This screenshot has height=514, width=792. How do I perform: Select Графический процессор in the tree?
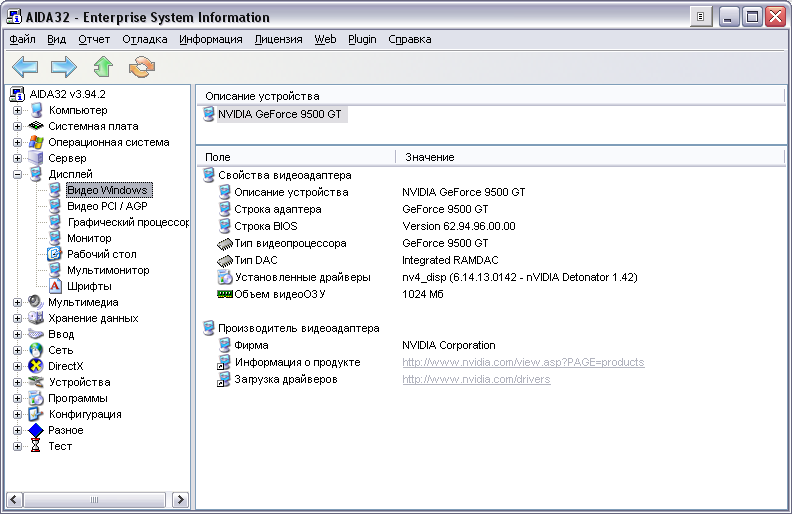[128, 222]
